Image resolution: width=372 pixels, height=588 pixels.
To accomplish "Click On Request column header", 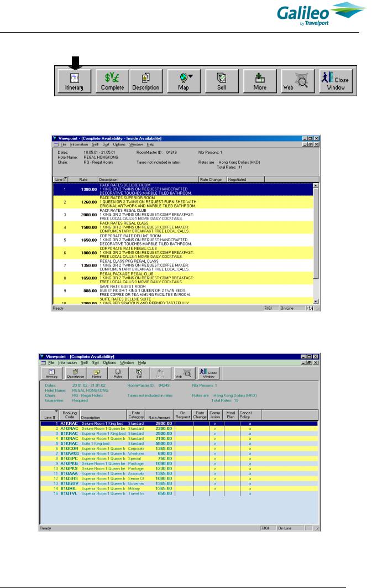I will coord(183,415).
